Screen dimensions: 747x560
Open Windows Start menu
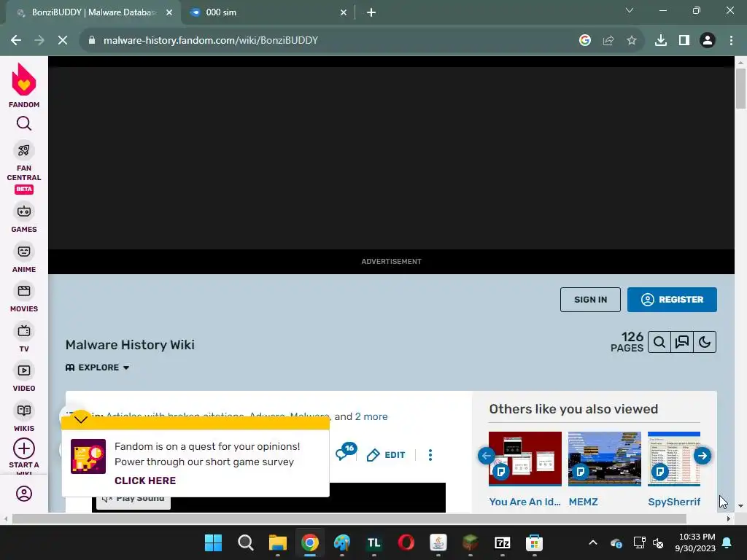coord(213,542)
